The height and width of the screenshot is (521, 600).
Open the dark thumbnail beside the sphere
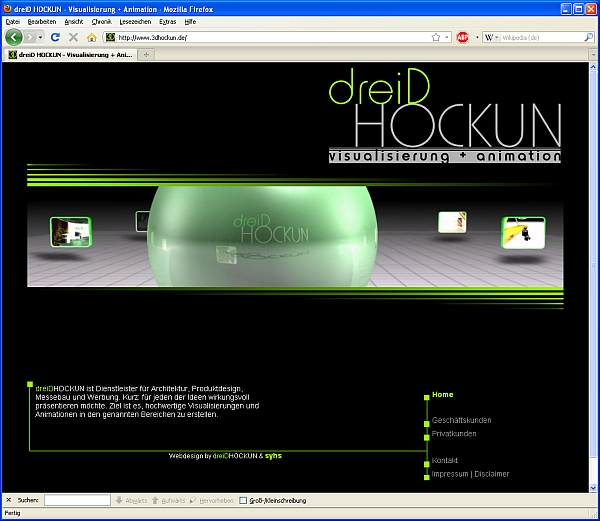pos(142,221)
